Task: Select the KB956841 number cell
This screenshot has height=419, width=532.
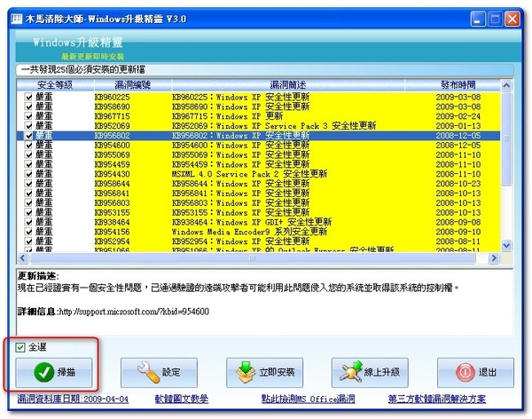Action: pyautogui.click(x=112, y=194)
